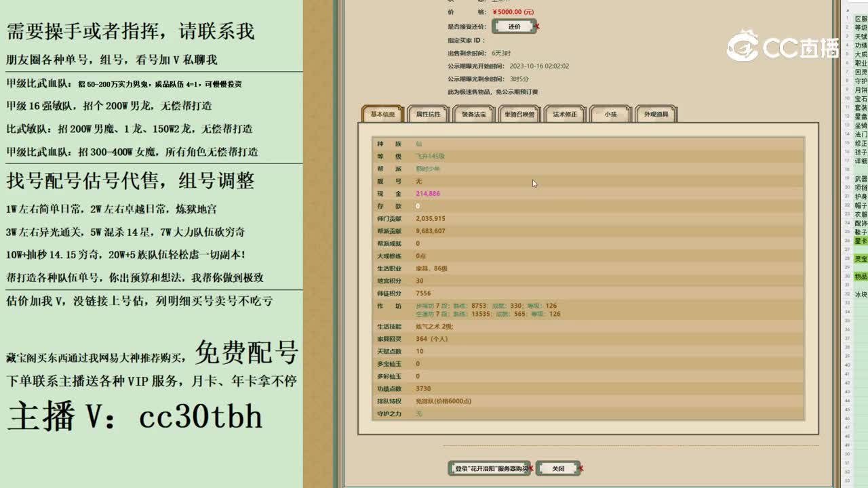868x488 pixels.
Task: Click the 作坊 workshop row with 13535
Action: [x=488, y=314]
